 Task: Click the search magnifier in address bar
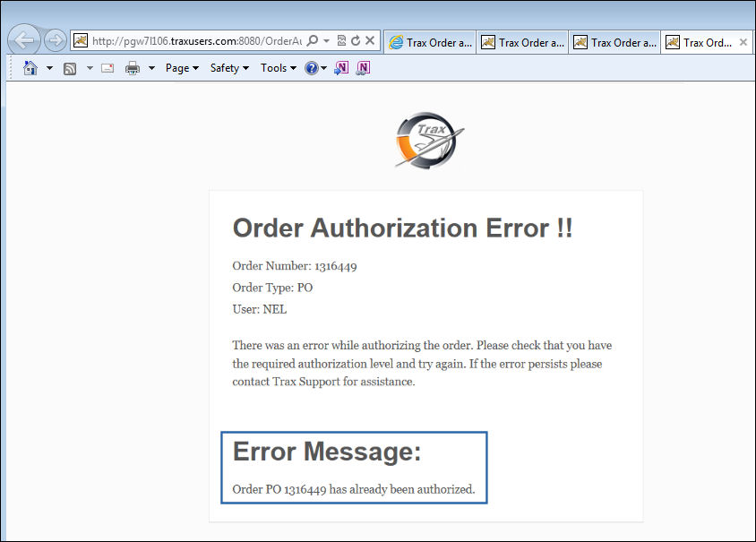(x=313, y=40)
